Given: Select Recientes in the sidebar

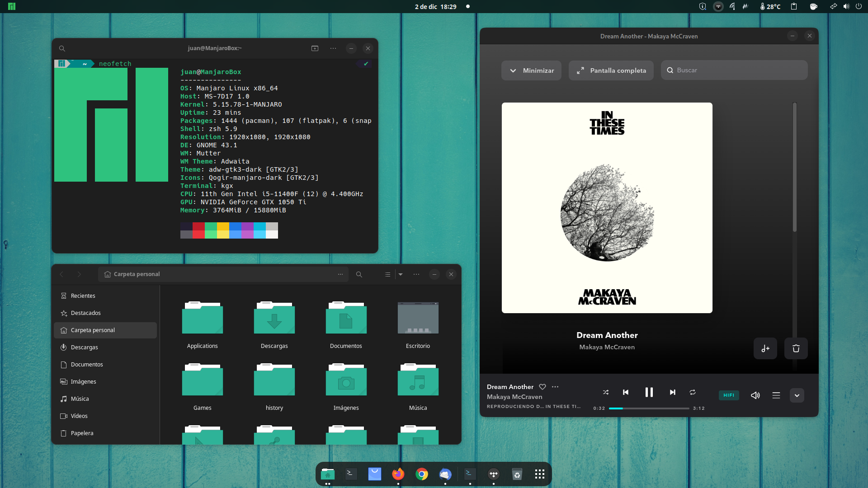Looking at the screenshot, I should pos(105,296).
